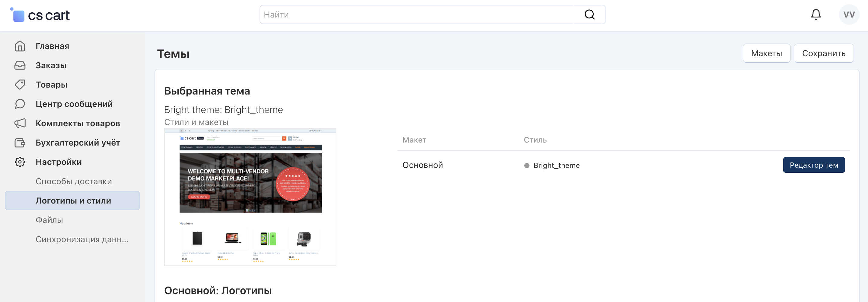Open notifications bell
Viewport: 868px width, 302px height.
click(815, 14)
